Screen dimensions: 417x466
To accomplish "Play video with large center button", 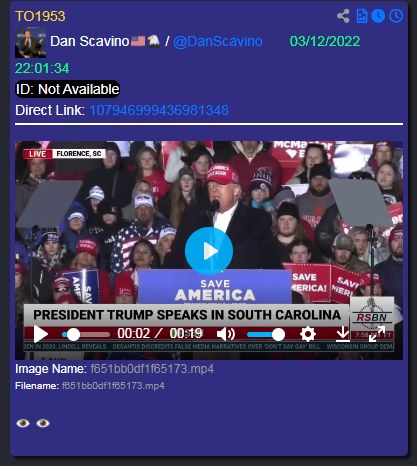I will pos(209,251).
